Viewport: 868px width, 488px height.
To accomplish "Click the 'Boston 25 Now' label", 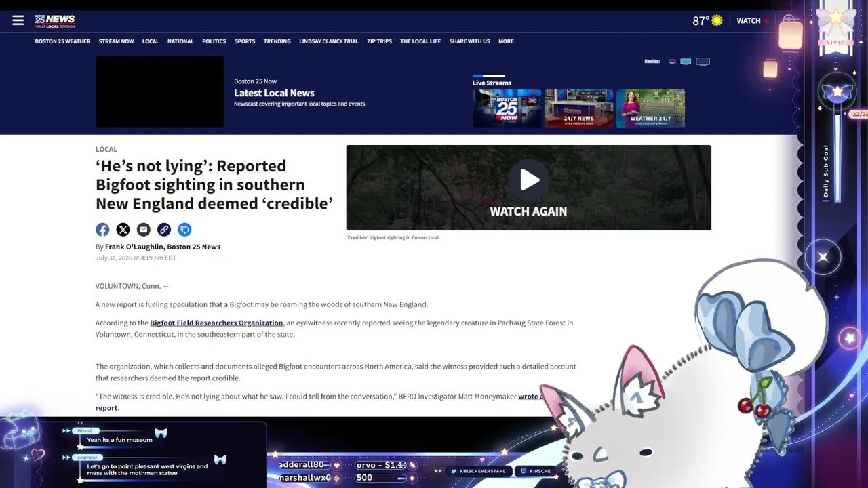I will 255,81.
